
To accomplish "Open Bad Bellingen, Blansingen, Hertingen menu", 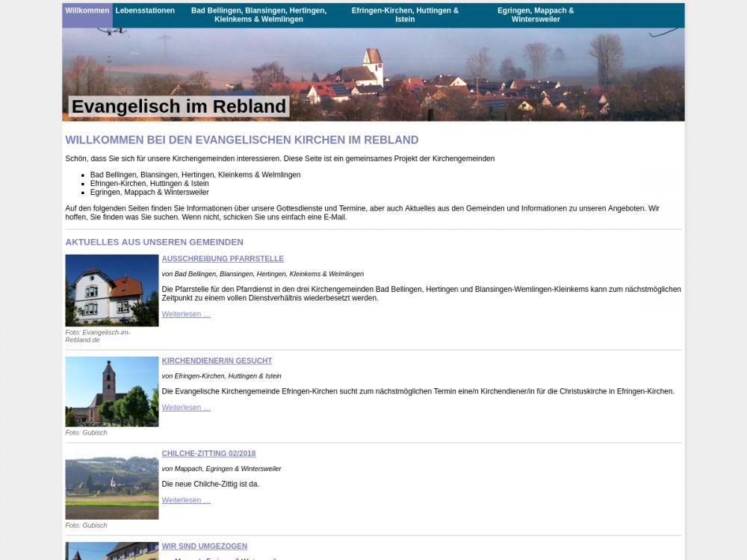I will click(258, 15).
